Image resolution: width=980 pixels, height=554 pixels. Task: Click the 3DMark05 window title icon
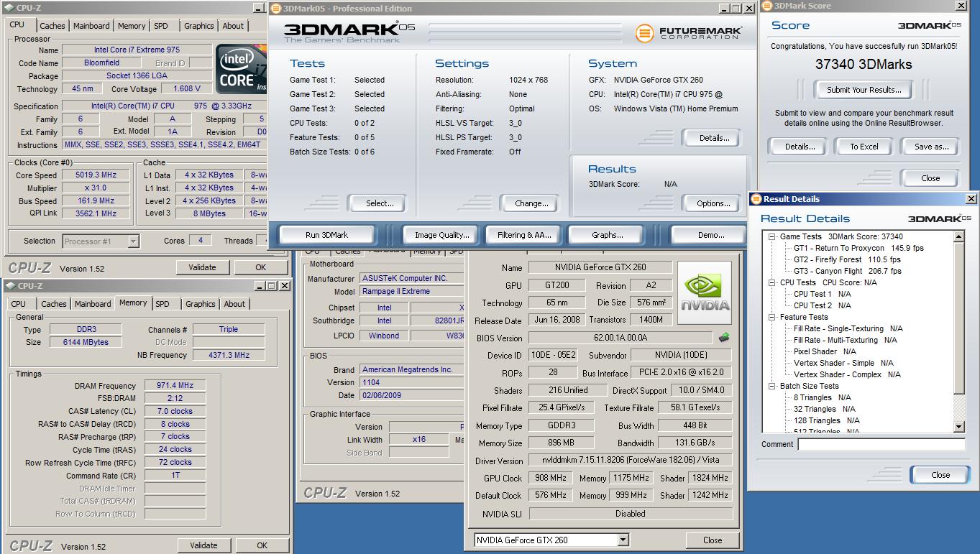tap(276, 9)
